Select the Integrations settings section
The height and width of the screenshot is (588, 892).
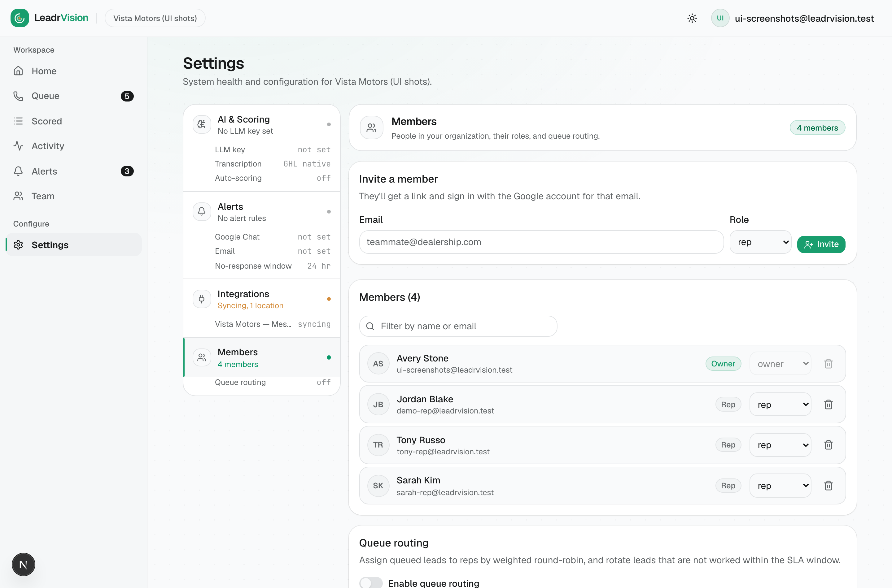pyautogui.click(x=261, y=299)
